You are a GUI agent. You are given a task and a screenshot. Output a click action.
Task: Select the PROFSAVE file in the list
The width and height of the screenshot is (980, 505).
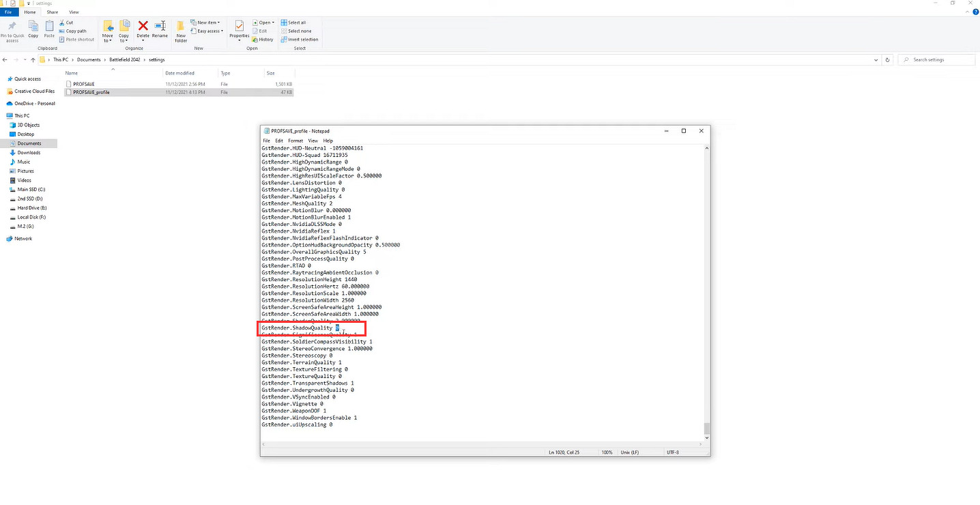point(83,84)
